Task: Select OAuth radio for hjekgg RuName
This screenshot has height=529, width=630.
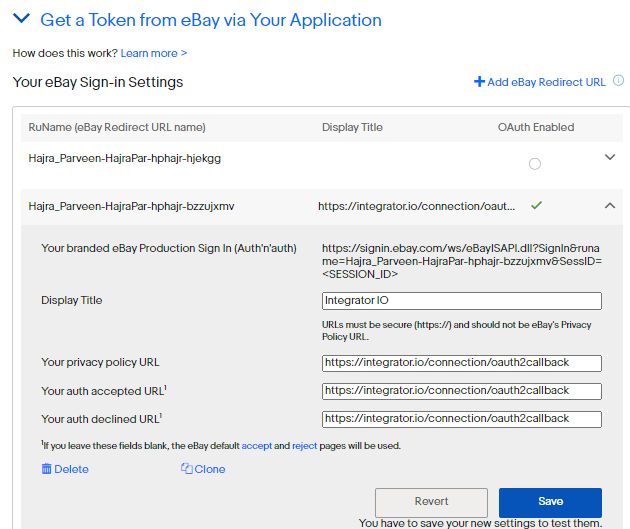Action: tap(534, 164)
